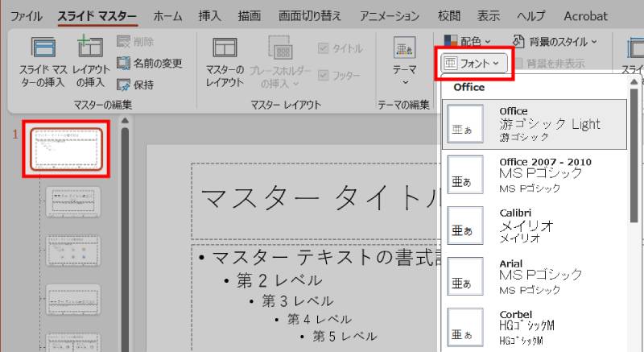644x352 pixels.
Task: Switch to the 校閲 tab
Action: [449, 16]
